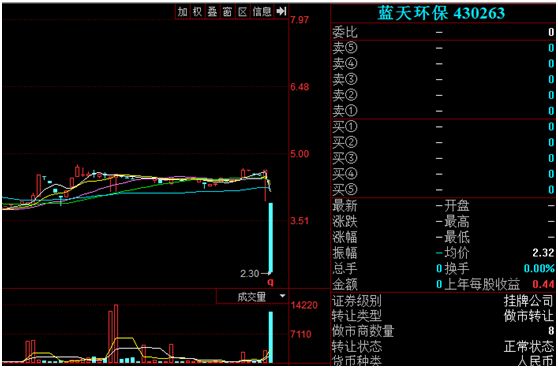Select the 卖③ order row
Viewport: 558px width, 368px height.
(443, 79)
